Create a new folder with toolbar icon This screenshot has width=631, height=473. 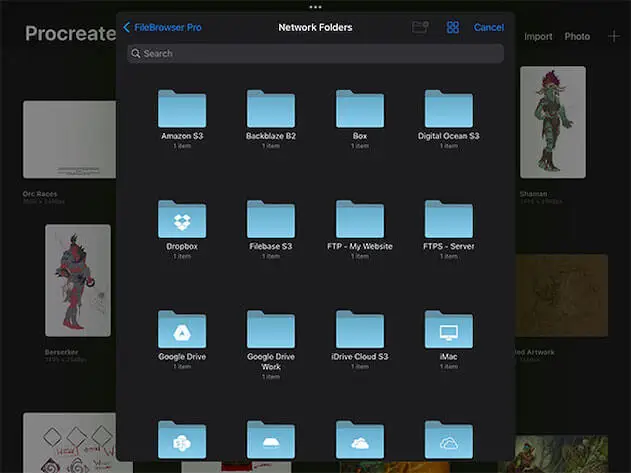(420, 27)
